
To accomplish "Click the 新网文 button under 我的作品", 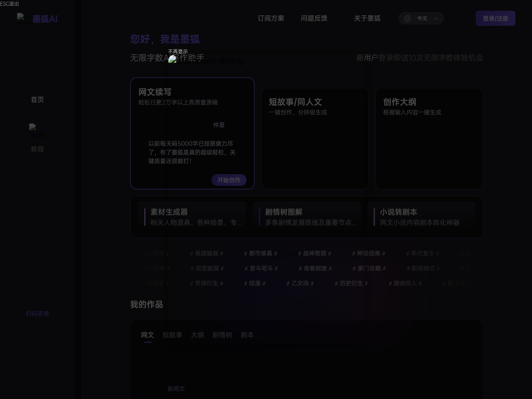I will point(176,389).
